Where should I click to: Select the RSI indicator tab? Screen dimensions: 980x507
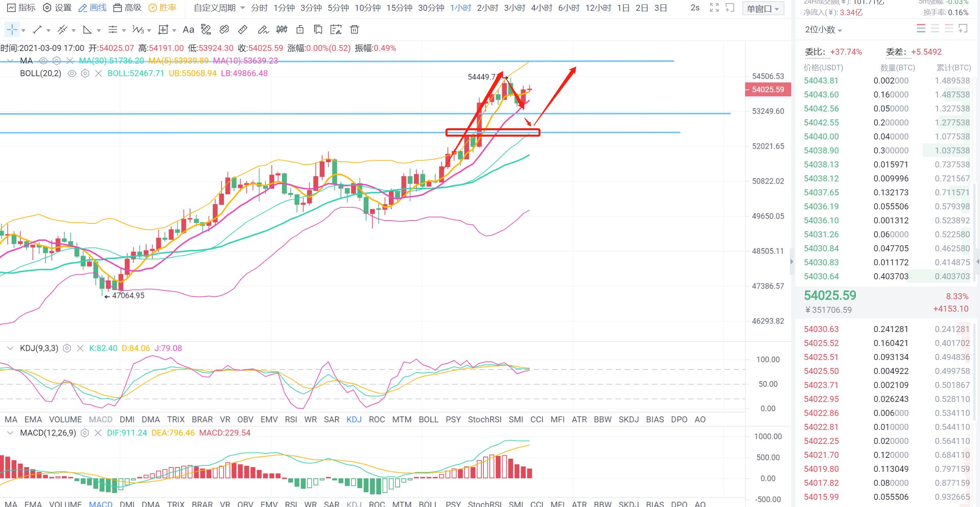(291, 420)
